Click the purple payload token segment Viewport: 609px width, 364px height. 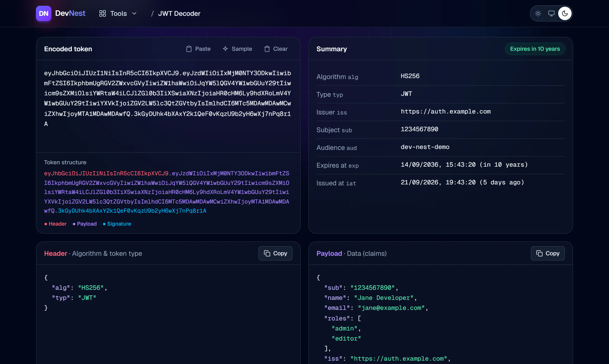(x=166, y=192)
